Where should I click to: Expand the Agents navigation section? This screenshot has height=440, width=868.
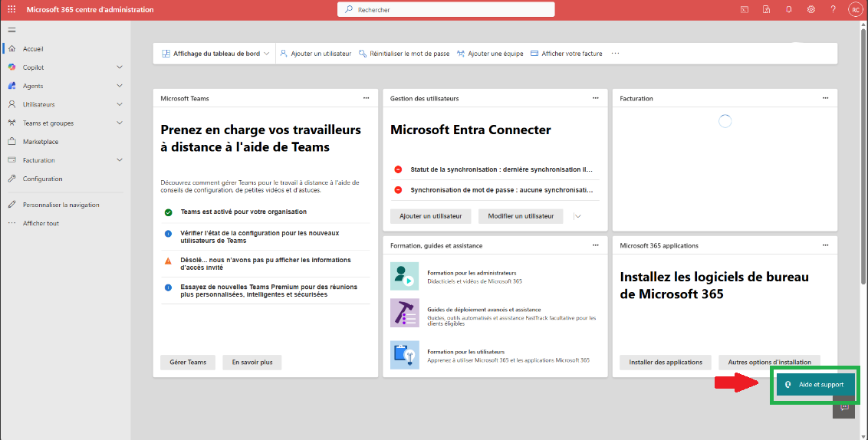pyautogui.click(x=120, y=86)
